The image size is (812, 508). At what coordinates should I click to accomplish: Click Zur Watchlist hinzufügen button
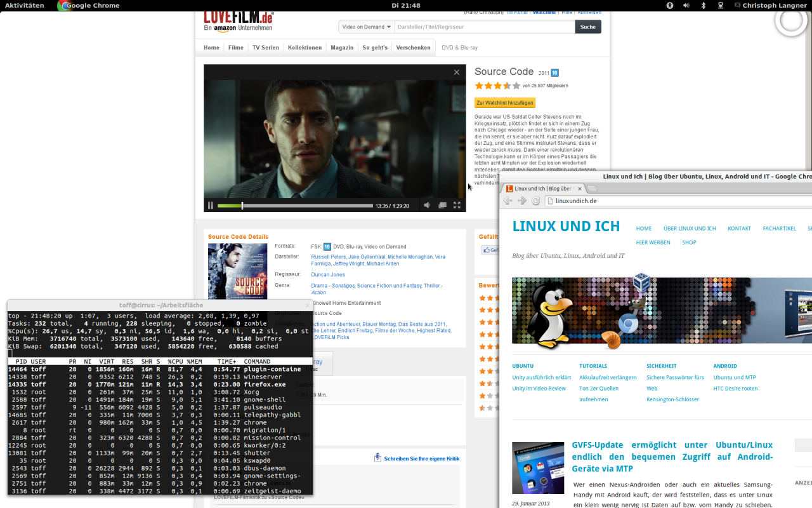(505, 103)
